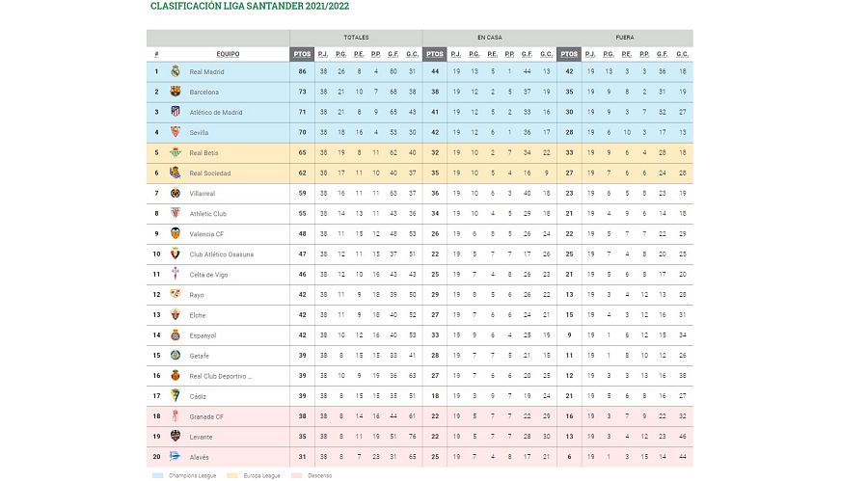Viewport: 868px width, 481px height.
Task: Click the Barcelona crest icon
Action: (x=176, y=92)
